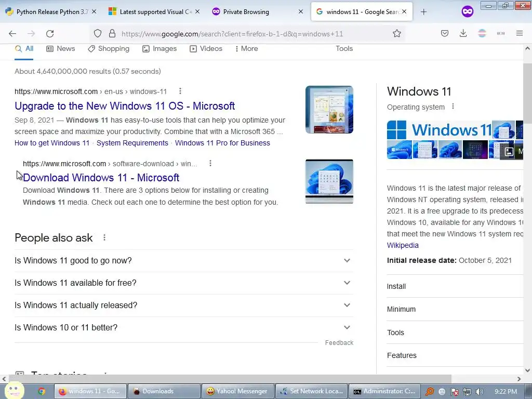Select the Images search tab

[x=159, y=48]
